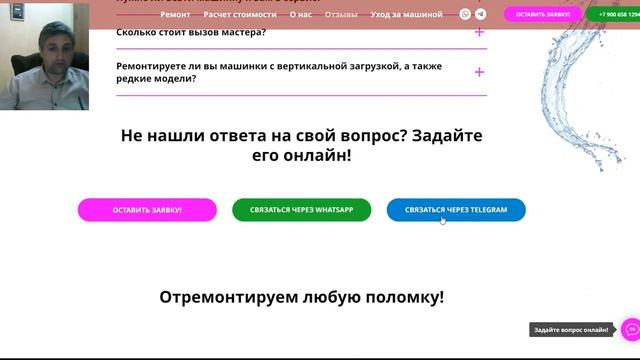
Task: Click the heading 'Отремонтируем любую поломку!'
Action: pos(302,297)
